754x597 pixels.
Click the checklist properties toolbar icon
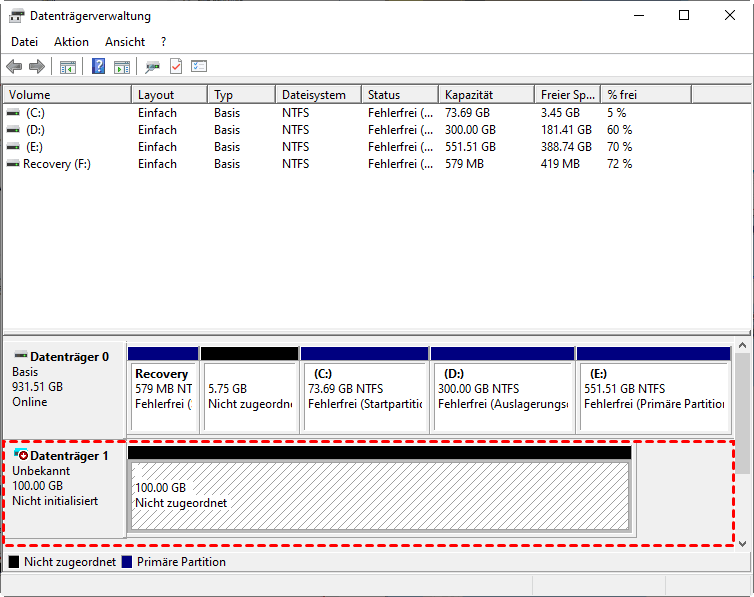[199, 66]
